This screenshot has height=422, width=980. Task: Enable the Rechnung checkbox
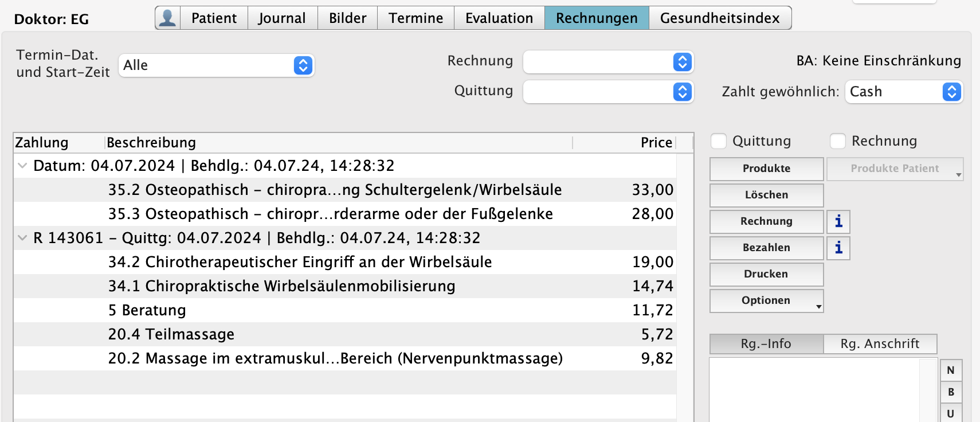[x=838, y=141]
